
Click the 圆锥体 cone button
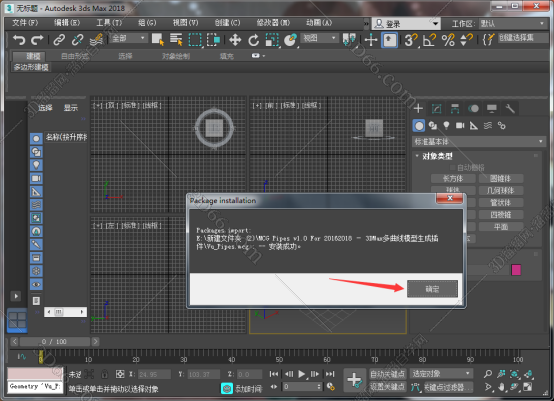click(x=501, y=178)
